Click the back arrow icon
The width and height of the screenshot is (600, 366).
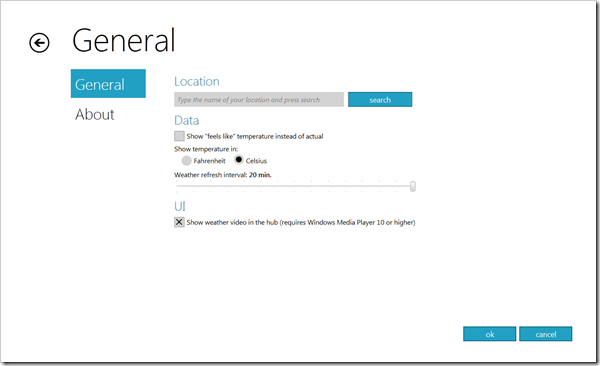(x=39, y=42)
